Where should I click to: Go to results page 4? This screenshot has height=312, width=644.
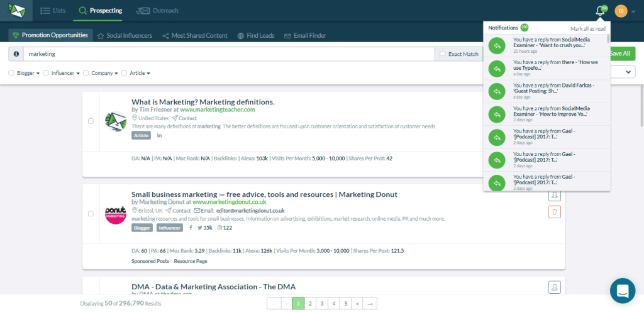click(334, 303)
